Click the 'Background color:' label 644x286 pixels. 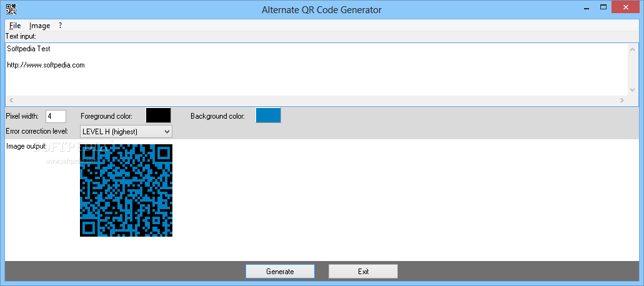(217, 116)
